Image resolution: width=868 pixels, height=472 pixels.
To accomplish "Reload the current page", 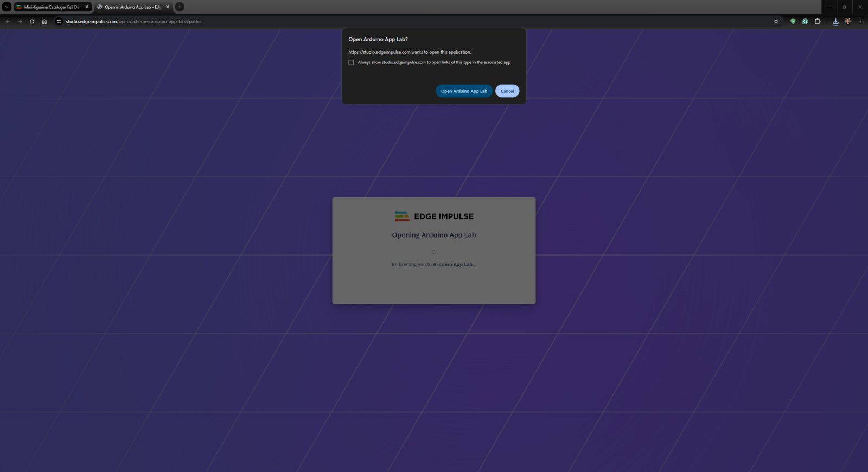I will point(32,22).
